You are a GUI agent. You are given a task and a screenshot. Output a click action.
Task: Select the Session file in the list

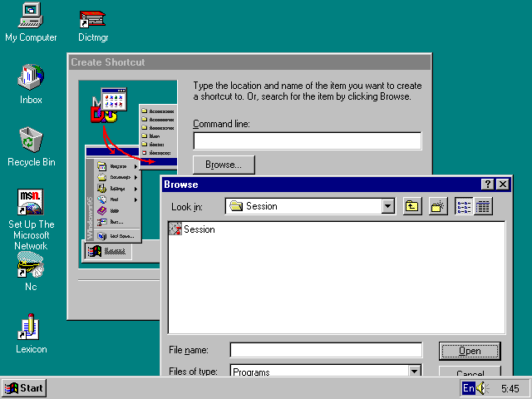click(192, 229)
